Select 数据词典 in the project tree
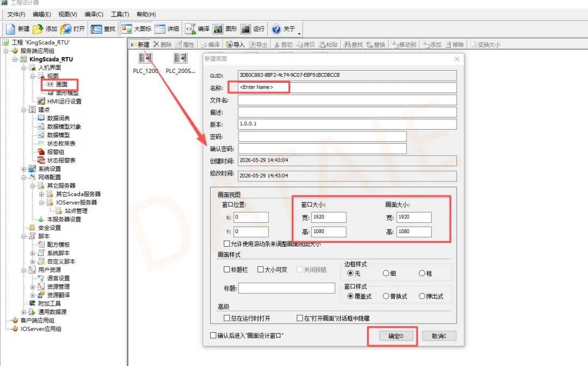588x366 pixels. 58,118
